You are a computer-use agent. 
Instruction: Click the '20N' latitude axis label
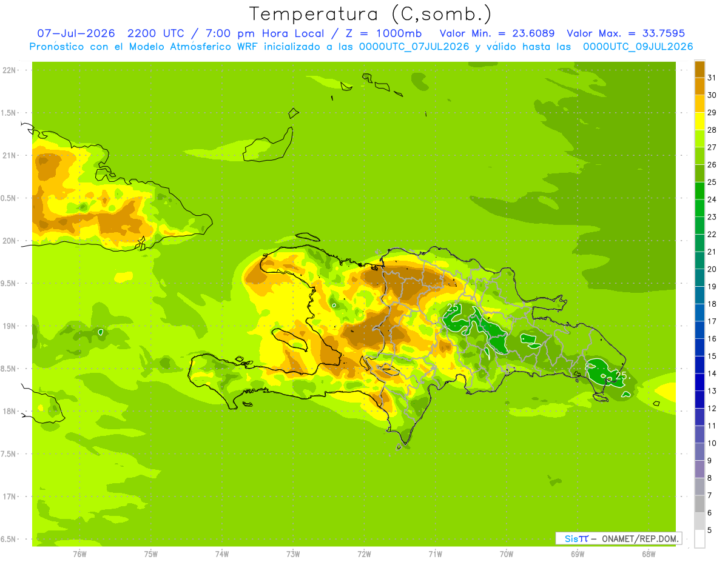click(x=9, y=241)
